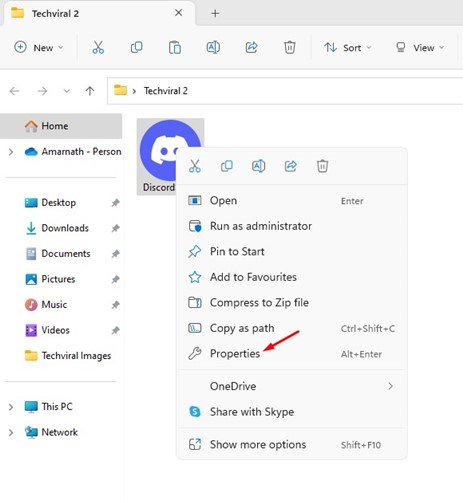Select Properties from the context menu
Screen dimensions: 463x500
pos(292,354)
